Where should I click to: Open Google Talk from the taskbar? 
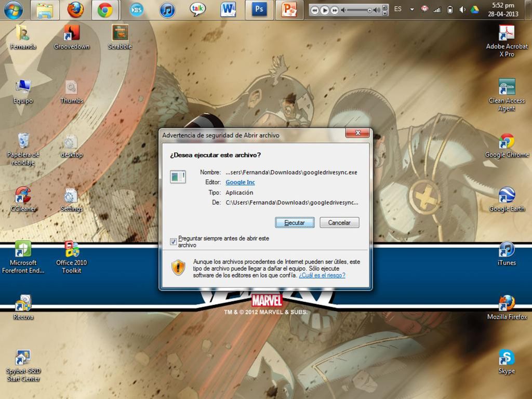pyautogui.click(x=197, y=9)
